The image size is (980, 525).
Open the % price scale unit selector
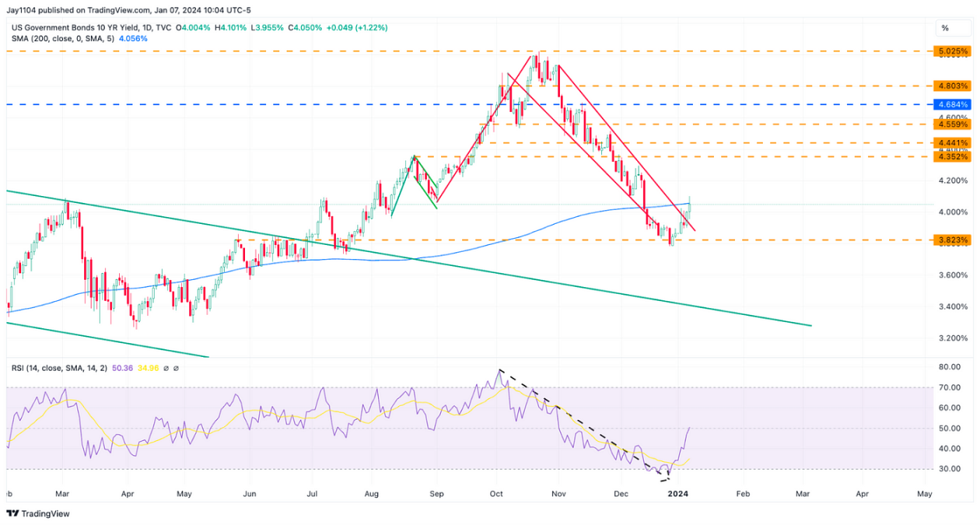click(x=944, y=28)
